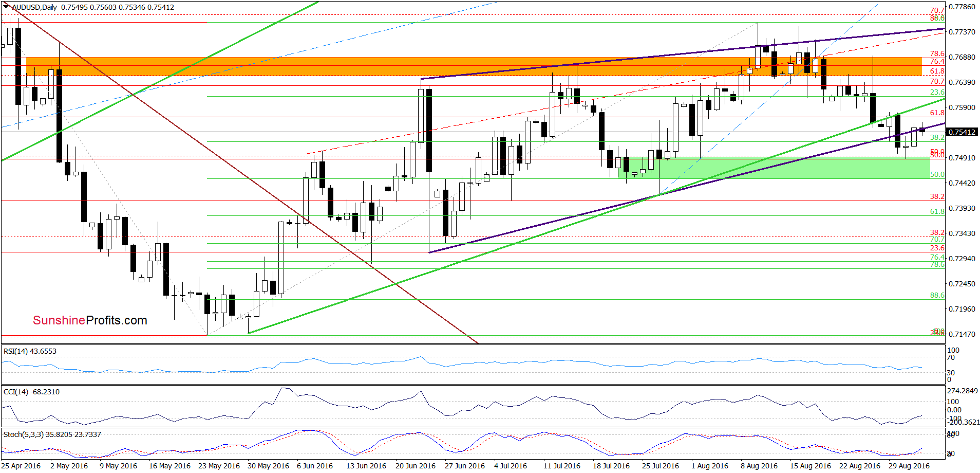Click the 8 Aug 2016 date label
The image size is (980, 473).
point(759,466)
